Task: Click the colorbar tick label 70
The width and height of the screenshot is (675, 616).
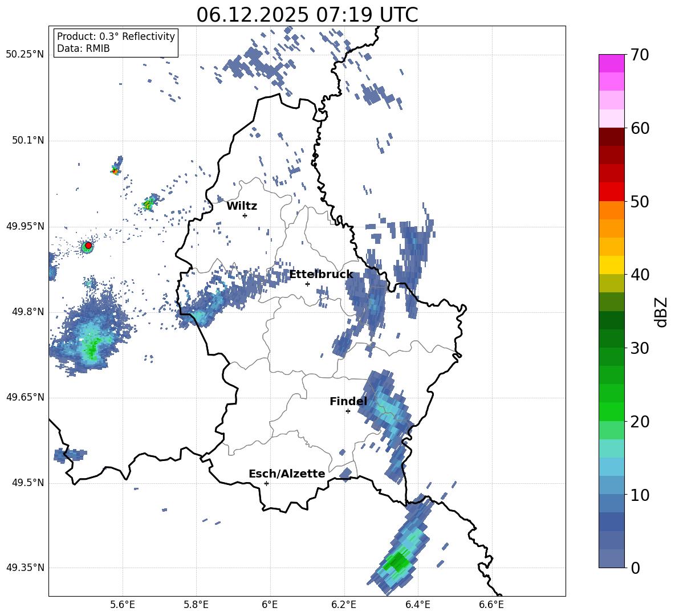Action: coord(640,55)
